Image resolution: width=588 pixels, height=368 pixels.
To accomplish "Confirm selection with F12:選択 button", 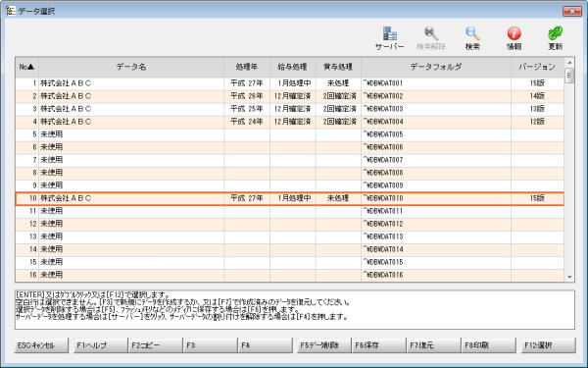I will [548, 345].
